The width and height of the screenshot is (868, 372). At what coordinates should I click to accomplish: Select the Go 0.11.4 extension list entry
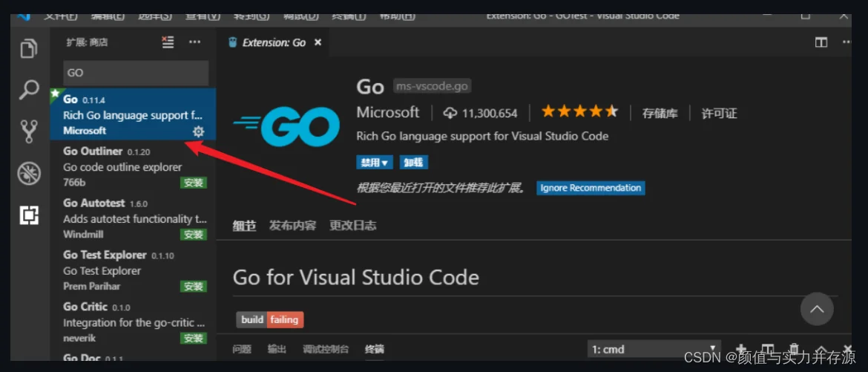point(133,114)
